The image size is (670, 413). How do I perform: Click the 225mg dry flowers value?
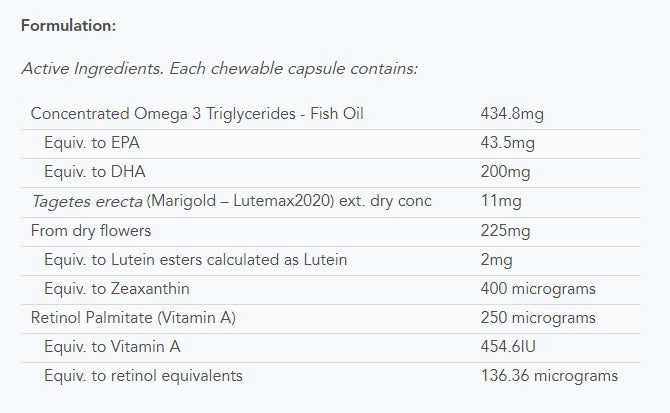coord(504,230)
